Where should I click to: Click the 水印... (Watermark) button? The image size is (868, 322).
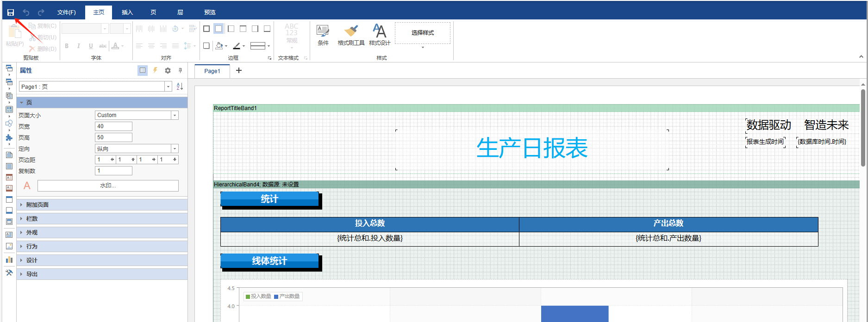108,186
